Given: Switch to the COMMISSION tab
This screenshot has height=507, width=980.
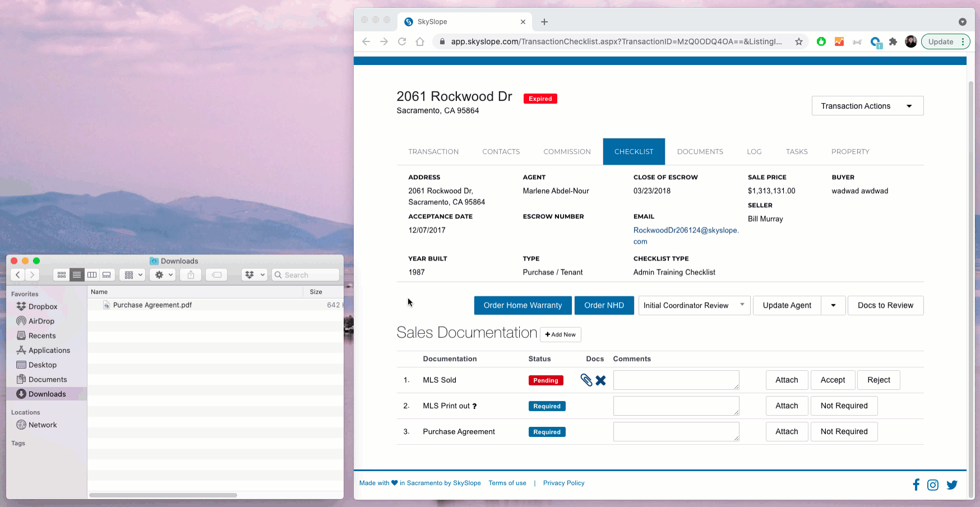Looking at the screenshot, I should (x=567, y=152).
